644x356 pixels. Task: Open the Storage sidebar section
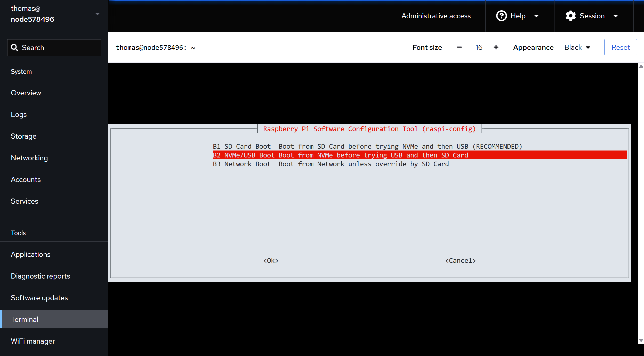[x=23, y=136]
